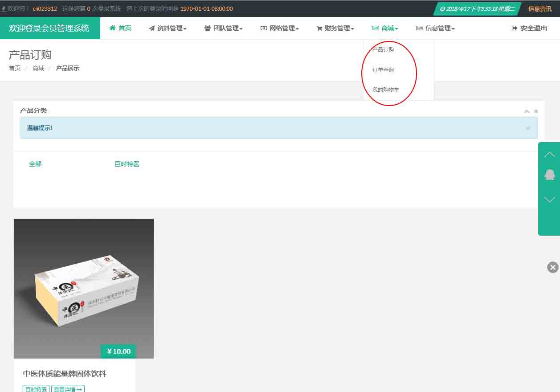This screenshot has width=560, height=392.
Task: Open 信息管理 dropdown menu
Action: [435, 28]
